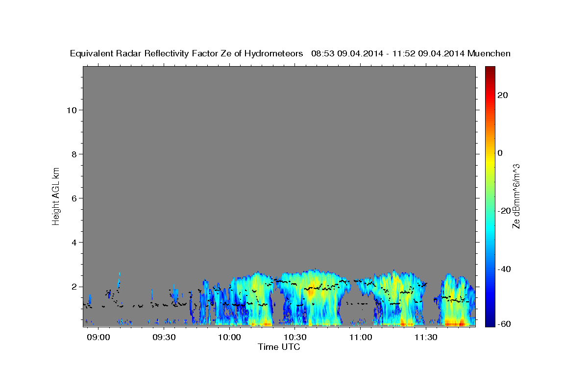Click the colorbar label '-60'
The image size is (588, 392).
click(504, 324)
